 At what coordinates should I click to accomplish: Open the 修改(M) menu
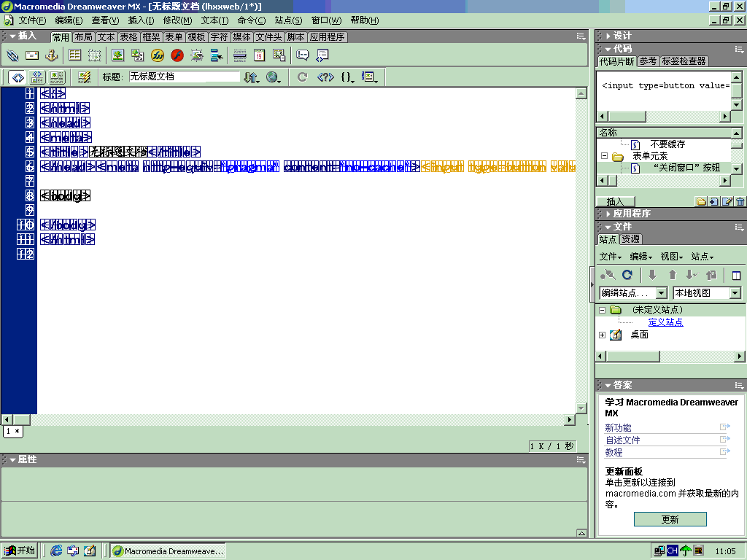(177, 20)
